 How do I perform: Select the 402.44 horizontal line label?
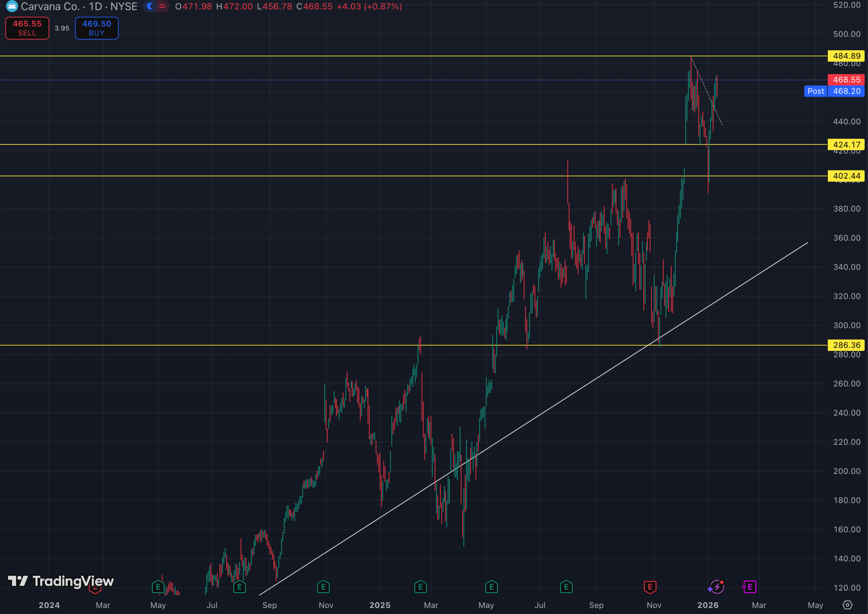tap(846, 176)
